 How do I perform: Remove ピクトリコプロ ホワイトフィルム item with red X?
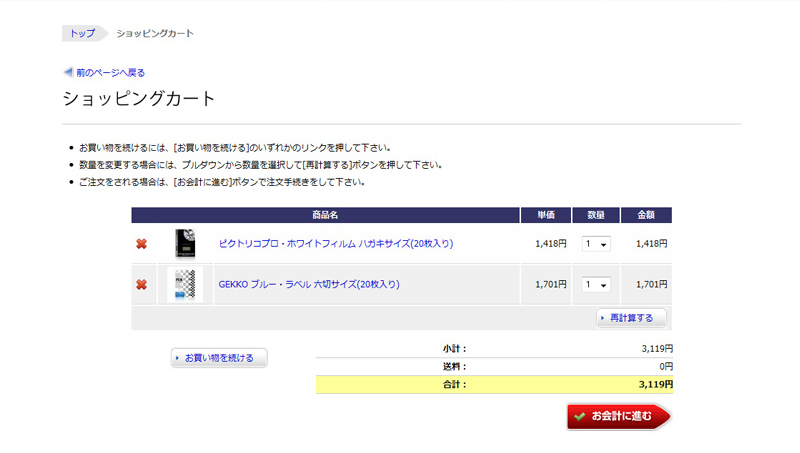(141, 244)
